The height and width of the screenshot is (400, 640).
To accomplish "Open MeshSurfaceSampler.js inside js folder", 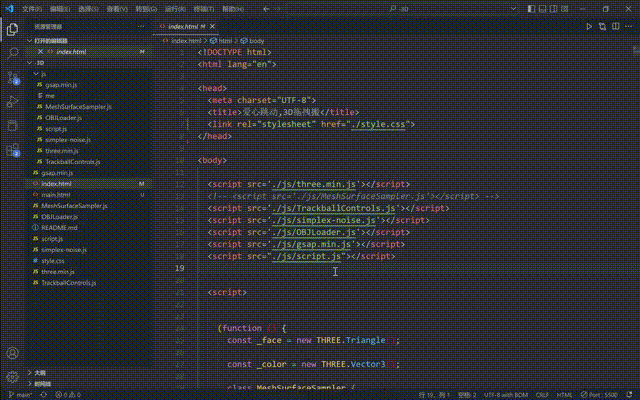I will coord(78,107).
